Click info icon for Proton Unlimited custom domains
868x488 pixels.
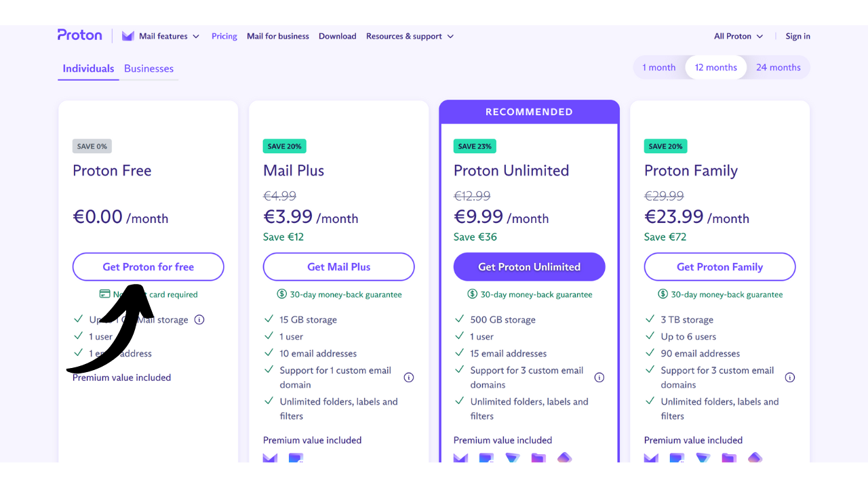click(599, 378)
